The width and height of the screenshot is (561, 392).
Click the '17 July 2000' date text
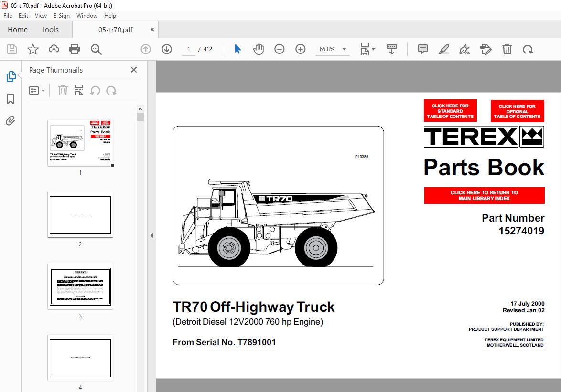pyautogui.click(x=528, y=304)
